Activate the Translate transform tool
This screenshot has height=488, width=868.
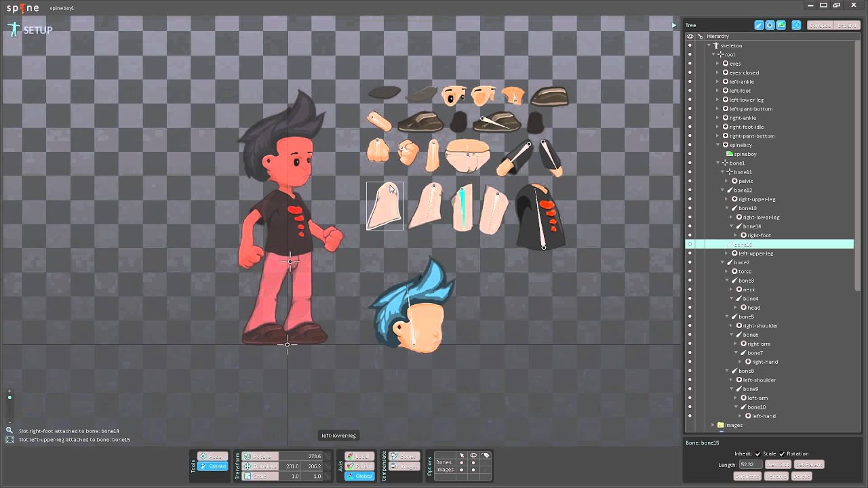260,466
